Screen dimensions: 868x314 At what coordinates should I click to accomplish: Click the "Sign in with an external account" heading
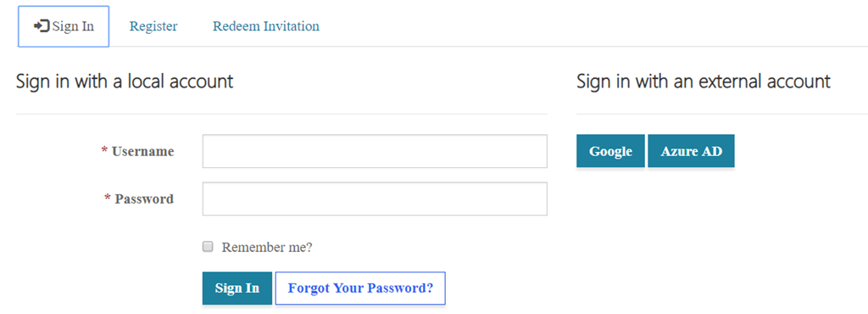(704, 81)
